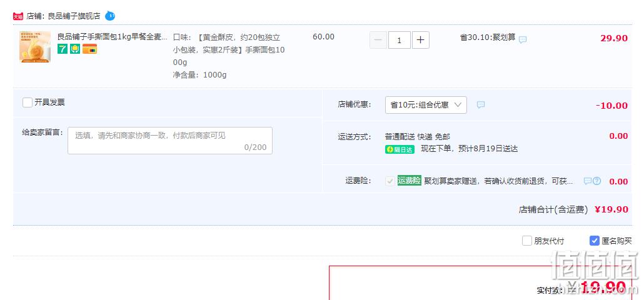This screenshot has width=644, height=300.
Task: Increase quantity with plus button
Action: coord(421,40)
